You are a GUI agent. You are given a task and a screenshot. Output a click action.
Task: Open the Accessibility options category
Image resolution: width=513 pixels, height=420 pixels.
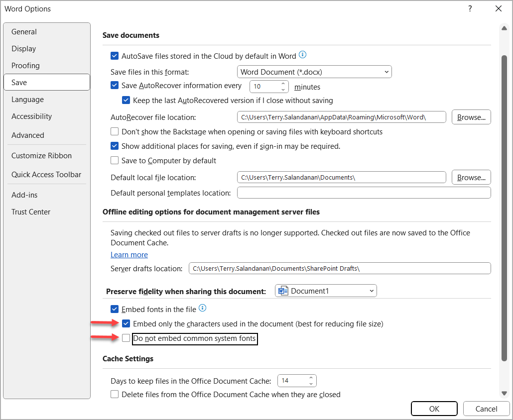(x=47, y=116)
